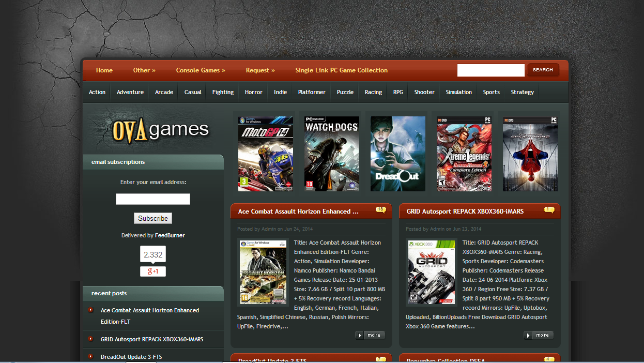This screenshot has height=363, width=644.
Task: Open comment bubble on GRID Autosport post
Action: (x=549, y=209)
